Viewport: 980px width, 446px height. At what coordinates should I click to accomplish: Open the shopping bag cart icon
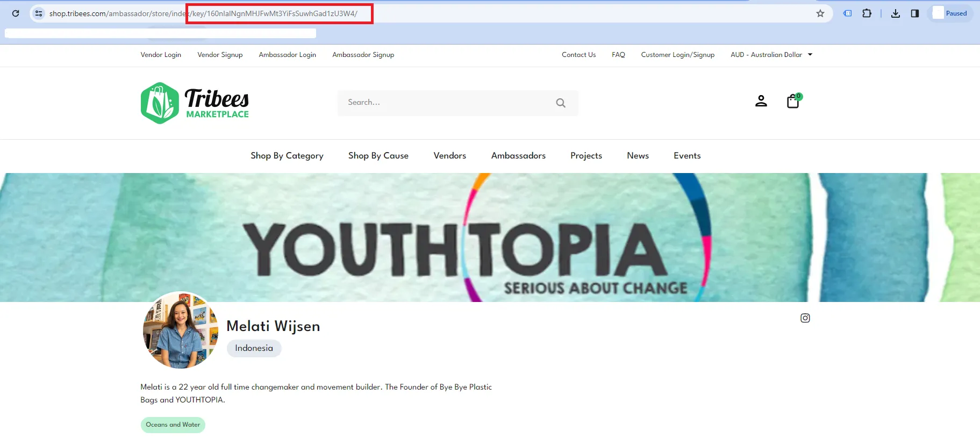click(x=794, y=100)
